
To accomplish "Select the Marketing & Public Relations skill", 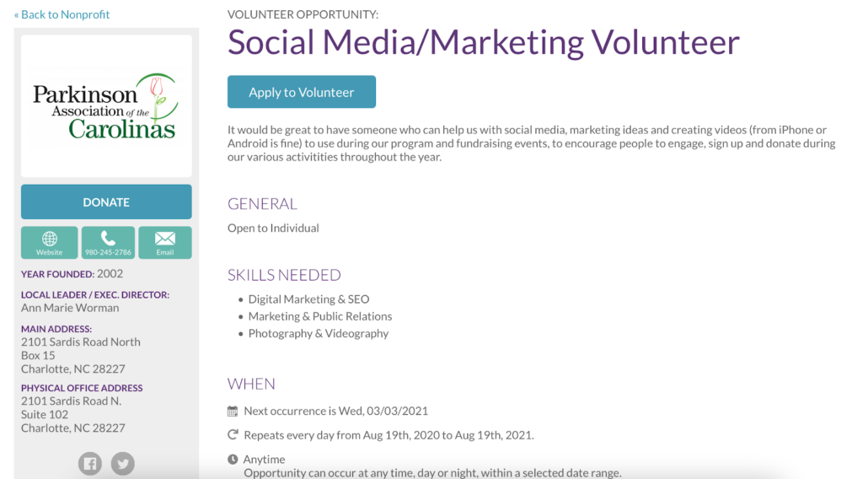I will (320, 316).
